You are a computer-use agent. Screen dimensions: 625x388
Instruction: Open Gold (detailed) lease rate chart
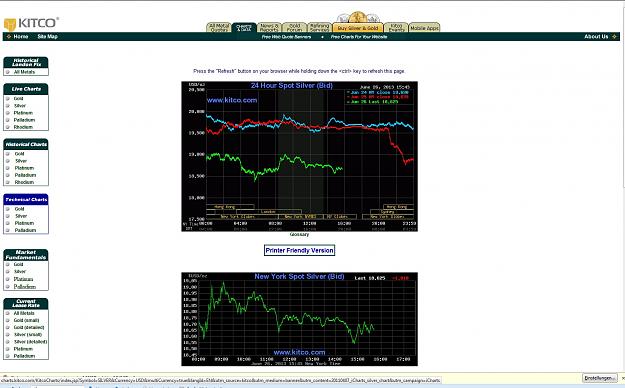(29, 327)
